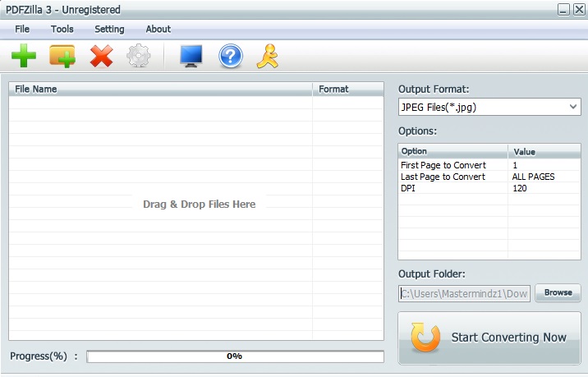Open the File menu
588x377 pixels.
click(x=22, y=29)
